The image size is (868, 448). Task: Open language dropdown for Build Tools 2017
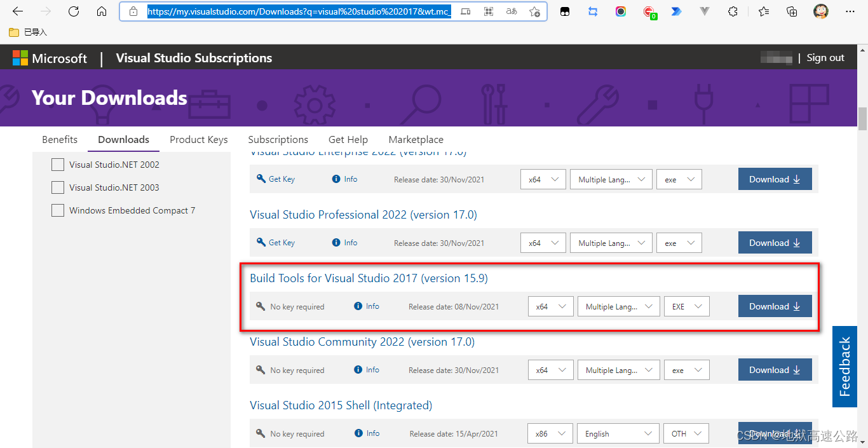coord(618,306)
